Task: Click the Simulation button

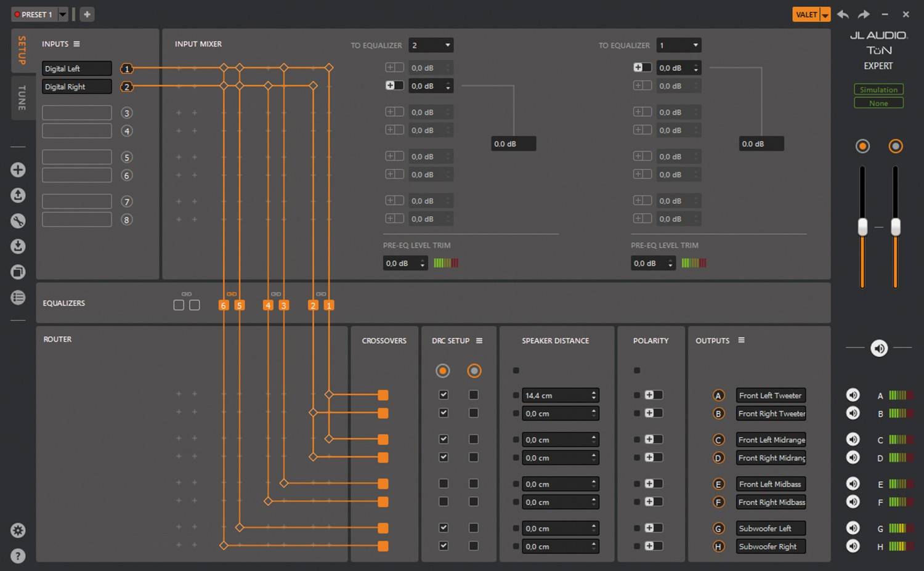Action: pos(878,89)
